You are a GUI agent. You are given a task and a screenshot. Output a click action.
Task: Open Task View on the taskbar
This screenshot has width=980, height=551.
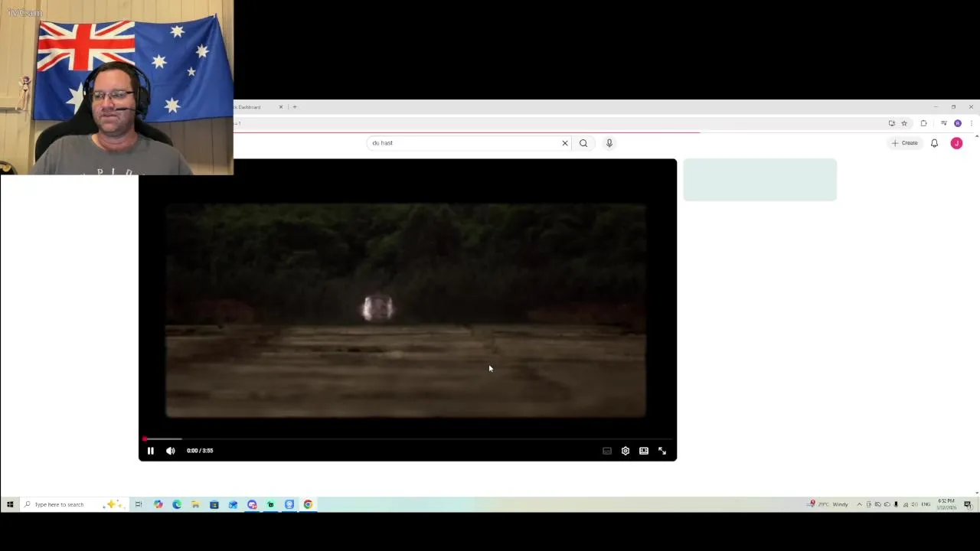click(139, 504)
